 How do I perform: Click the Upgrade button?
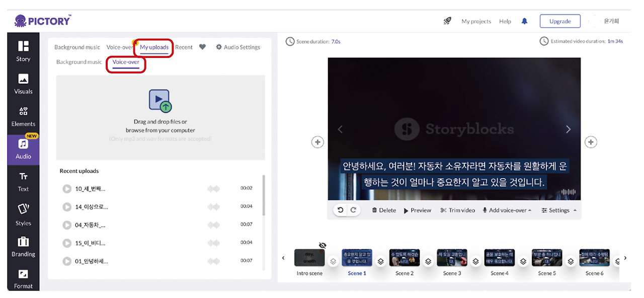(x=560, y=21)
